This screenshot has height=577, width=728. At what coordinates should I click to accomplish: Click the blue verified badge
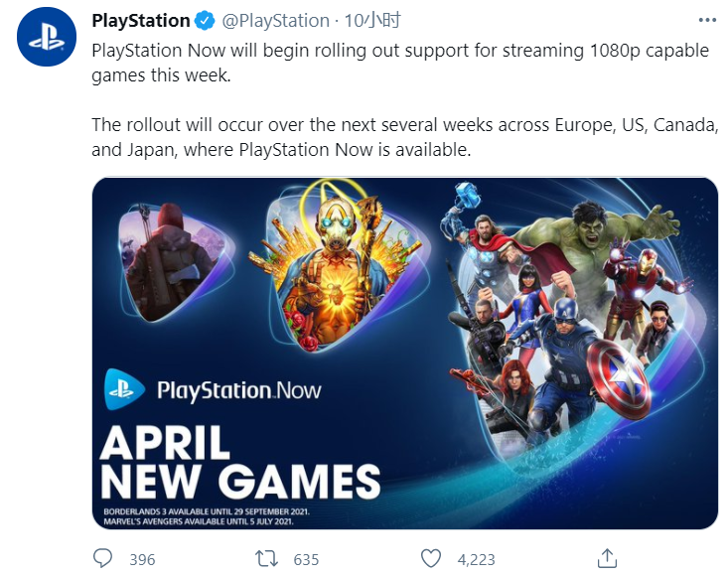click(x=205, y=20)
